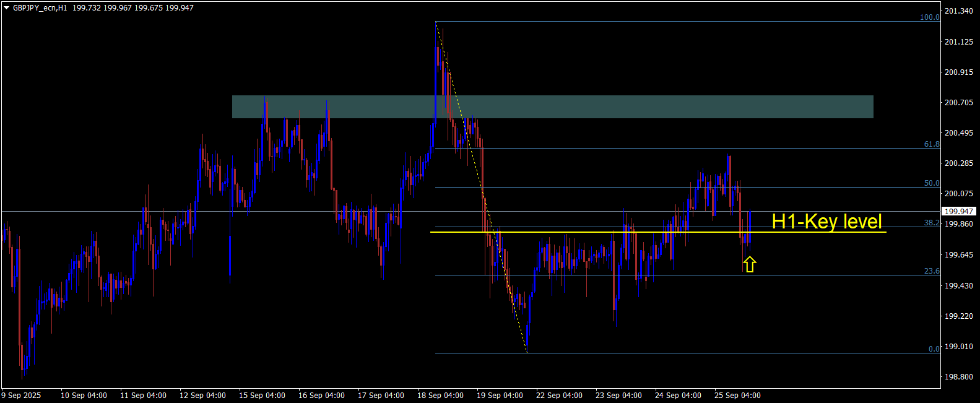
Task: Click the Fibonacci 23.6 level label
Action: (932, 271)
